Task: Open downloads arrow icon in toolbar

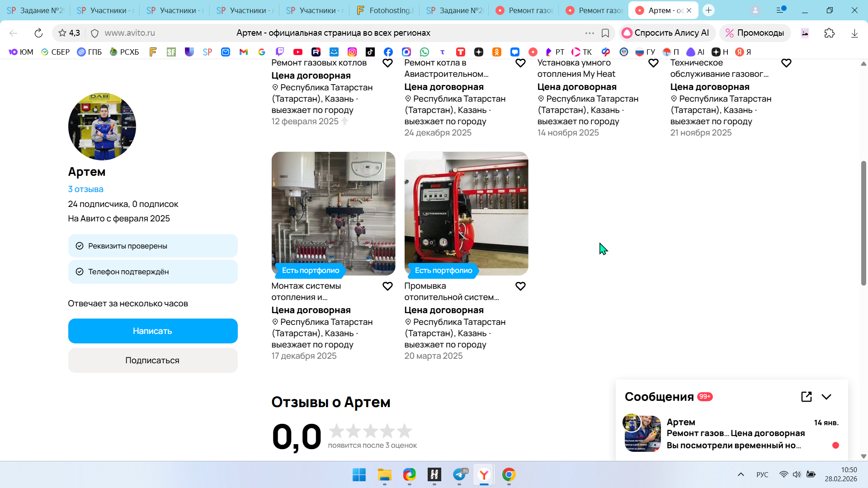Action: coord(854,33)
